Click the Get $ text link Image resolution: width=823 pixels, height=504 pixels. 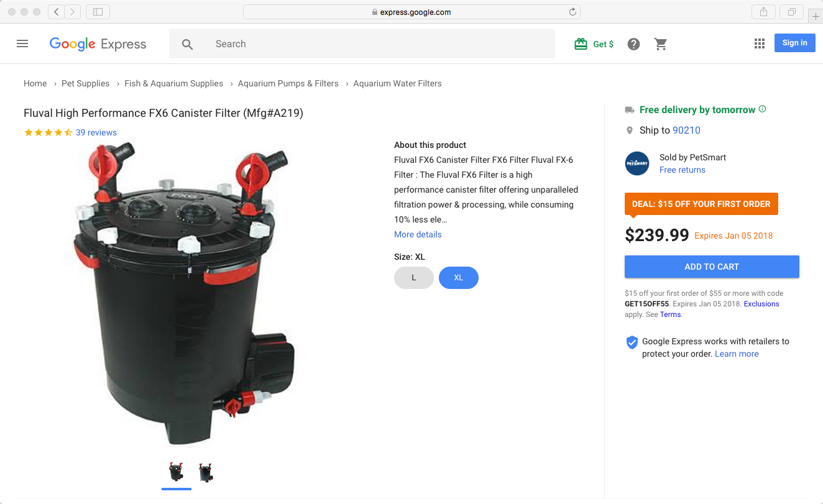click(x=603, y=44)
